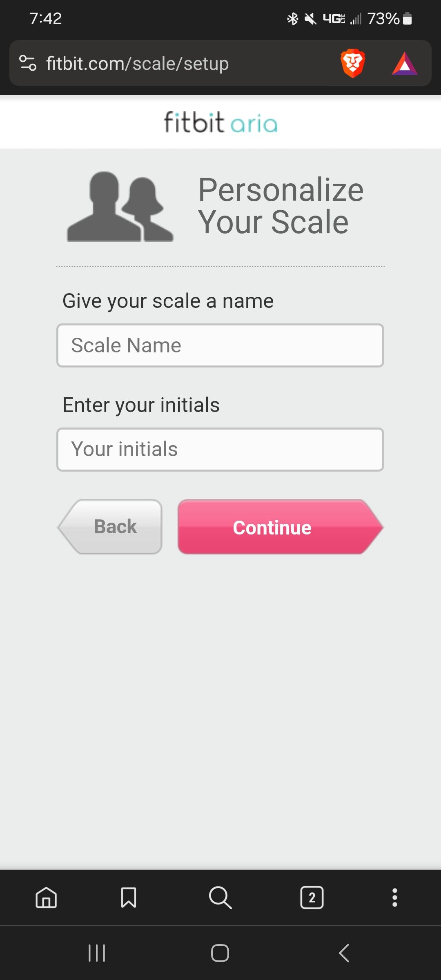Focus the Your initials text field

tap(220, 450)
